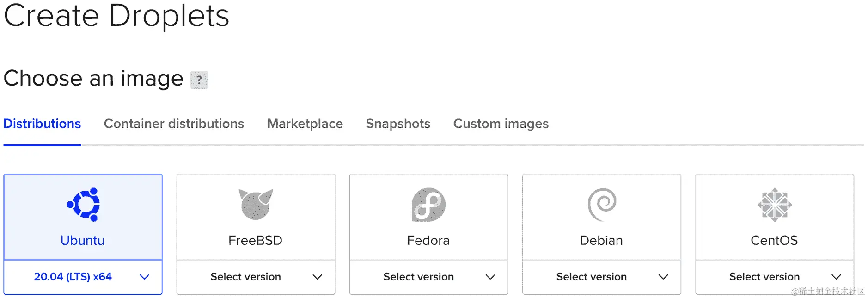The image size is (868, 299).
Task: Click the CentOS logo icon
Action: pyautogui.click(x=775, y=204)
